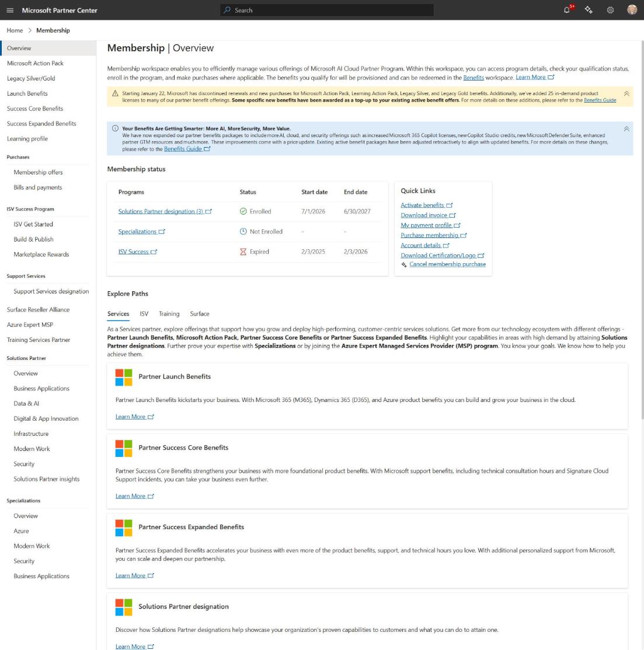Open the Copilot sparkle icon in header
Viewport: 644px width, 650px height.
coord(589,10)
